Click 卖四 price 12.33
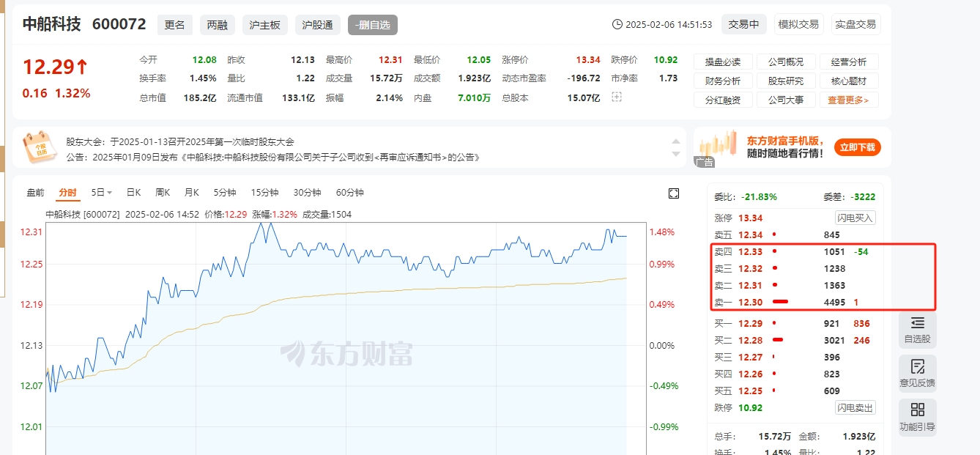The height and width of the screenshot is (455, 980). coord(750,252)
